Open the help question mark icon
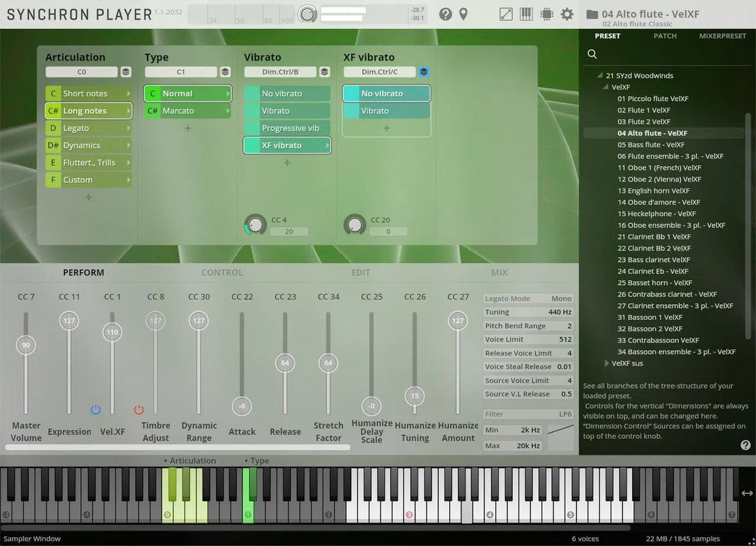 pyautogui.click(x=445, y=14)
